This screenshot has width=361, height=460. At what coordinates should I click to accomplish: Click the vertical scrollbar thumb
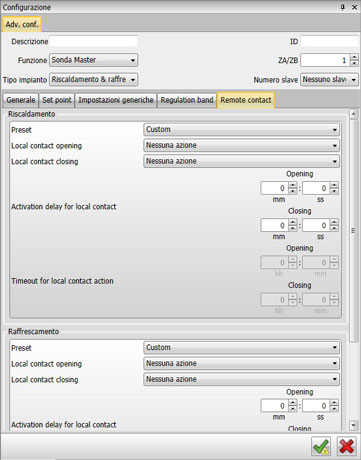tap(353, 231)
